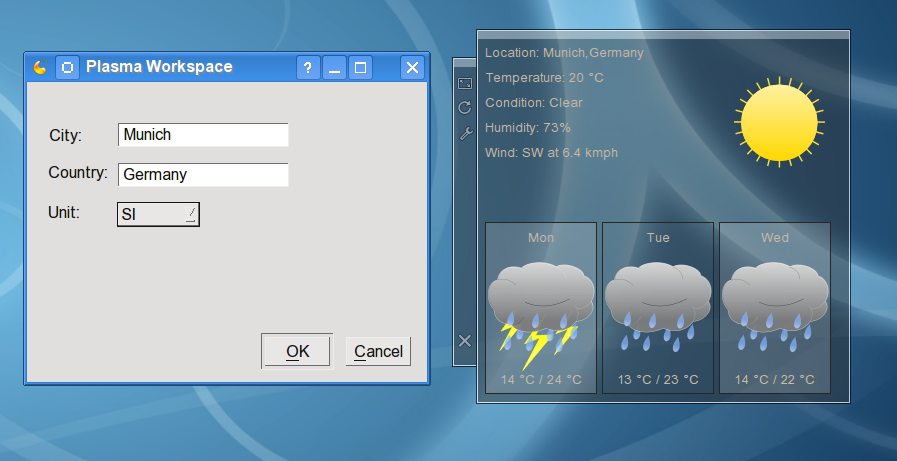Viewport: 897px width, 461px height.
Task: Click Temperature: 20 °C text
Action: pos(544,78)
